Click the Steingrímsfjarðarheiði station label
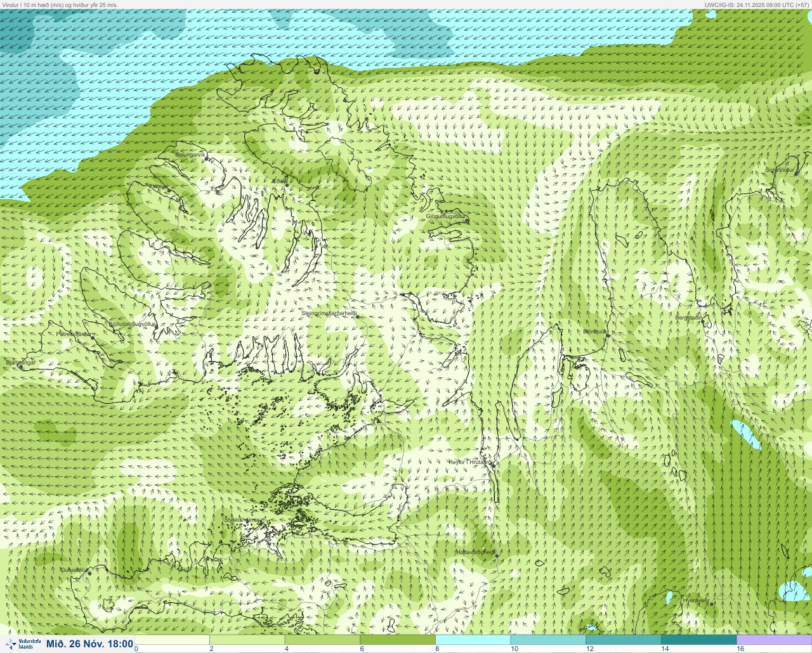 (329, 313)
